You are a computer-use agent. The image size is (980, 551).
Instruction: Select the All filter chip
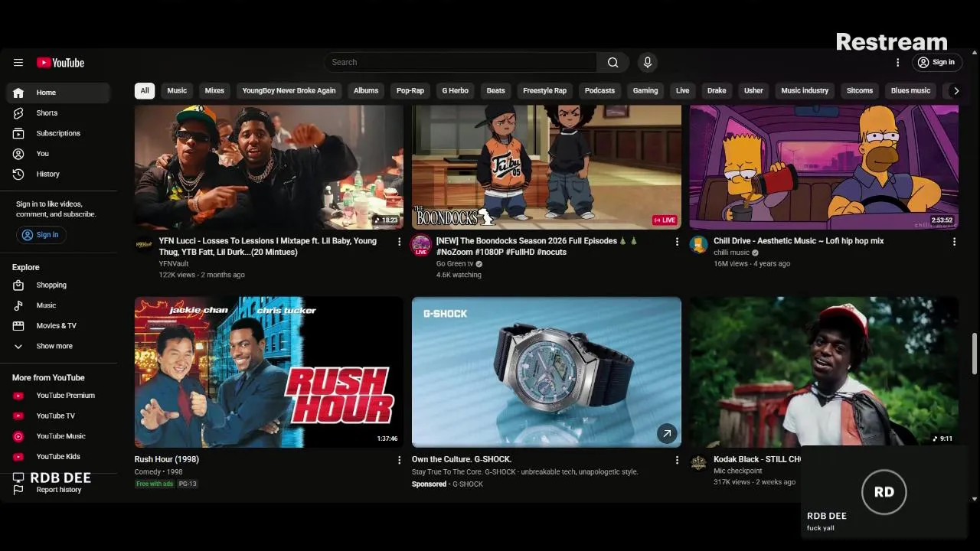click(145, 90)
